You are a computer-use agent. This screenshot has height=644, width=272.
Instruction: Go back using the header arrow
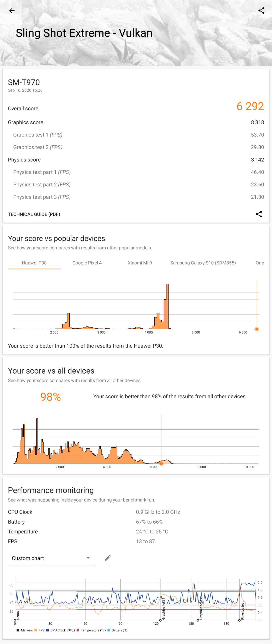(12, 11)
